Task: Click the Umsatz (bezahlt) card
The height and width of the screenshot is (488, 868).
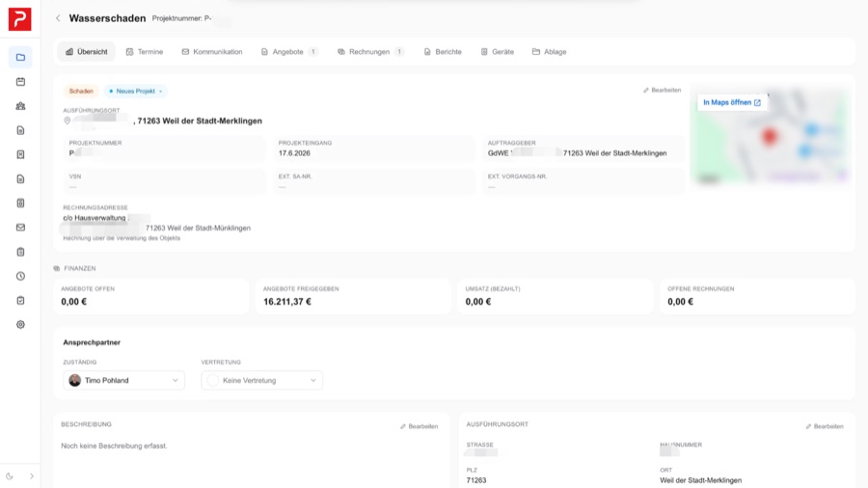Action: pyautogui.click(x=556, y=297)
